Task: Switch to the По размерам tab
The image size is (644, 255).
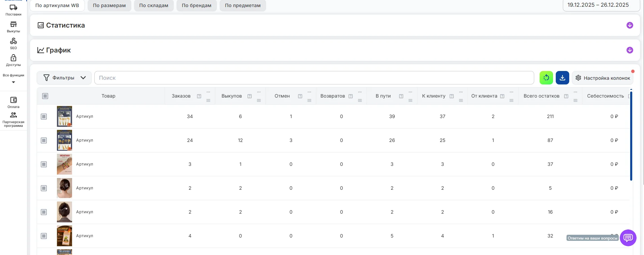Action: [109, 5]
